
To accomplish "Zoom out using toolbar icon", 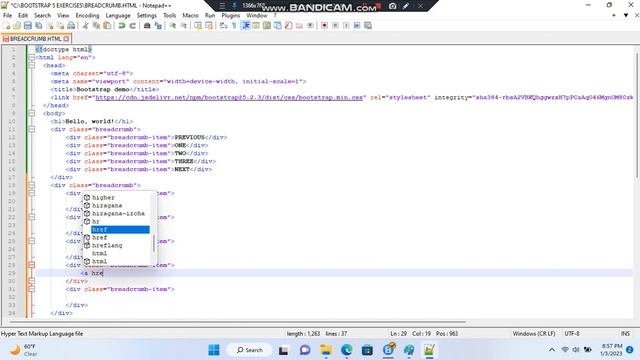I will (184, 25).
